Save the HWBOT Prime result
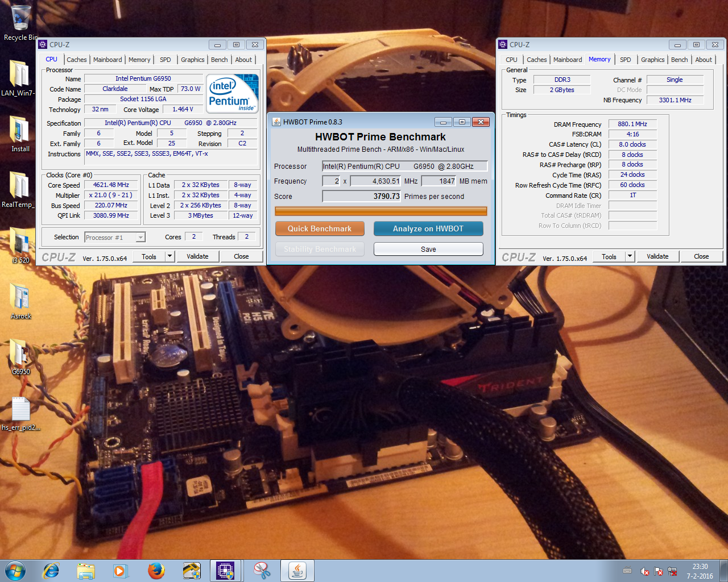 click(x=428, y=249)
